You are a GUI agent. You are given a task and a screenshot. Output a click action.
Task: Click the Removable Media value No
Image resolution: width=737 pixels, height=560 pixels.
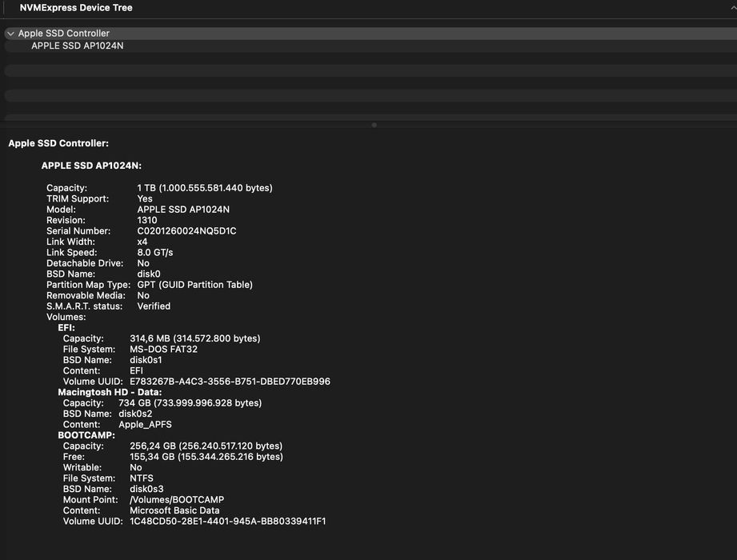pyautogui.click(x=143, y=295)
